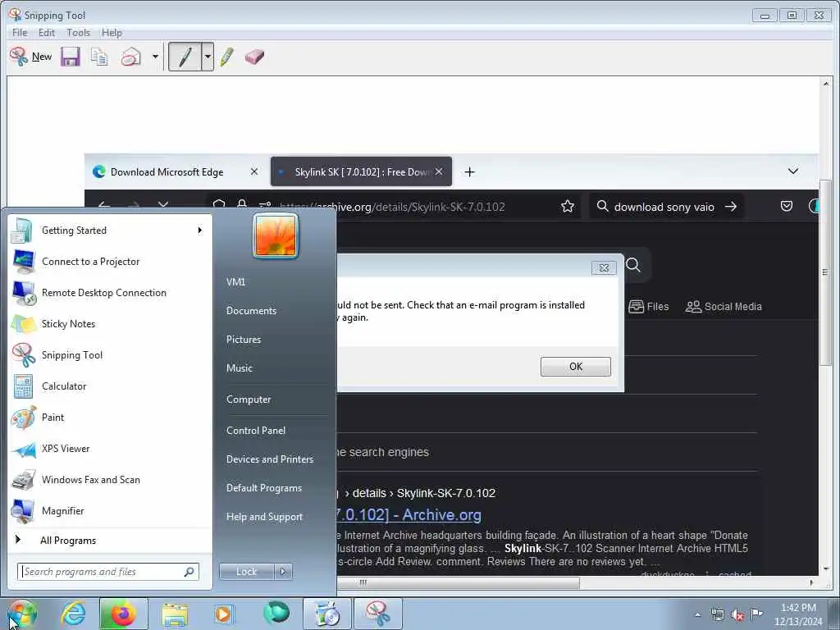Open Music from Start menu
This screenshot has height=630, width=840.
coord(240,368)
